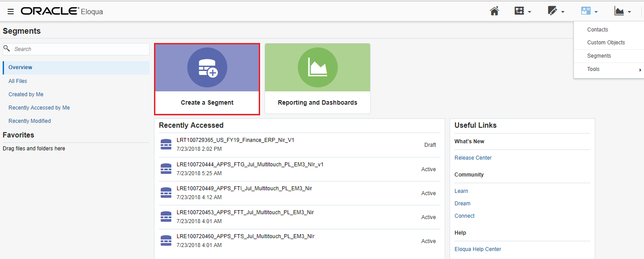Click the Create a Segment icon
644x259 pixels.
point(207,68)
